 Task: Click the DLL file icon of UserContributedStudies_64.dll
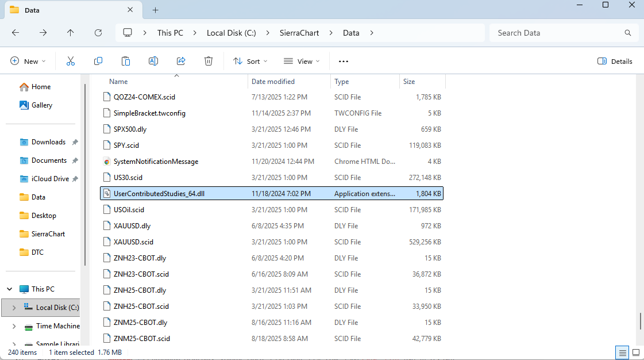click(x=107, y=194)
